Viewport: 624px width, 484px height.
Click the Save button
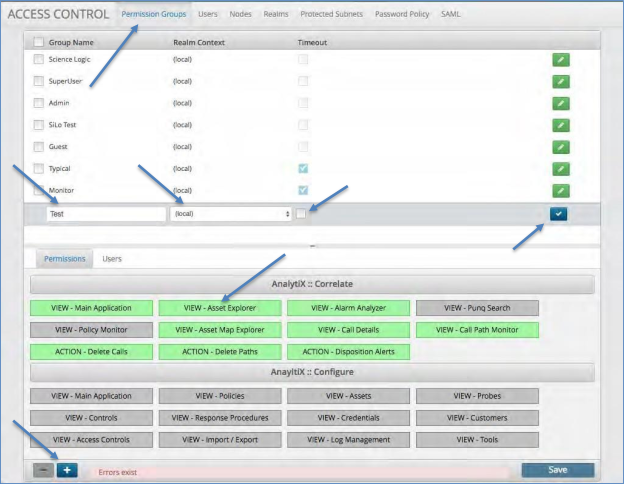[557, 470]
